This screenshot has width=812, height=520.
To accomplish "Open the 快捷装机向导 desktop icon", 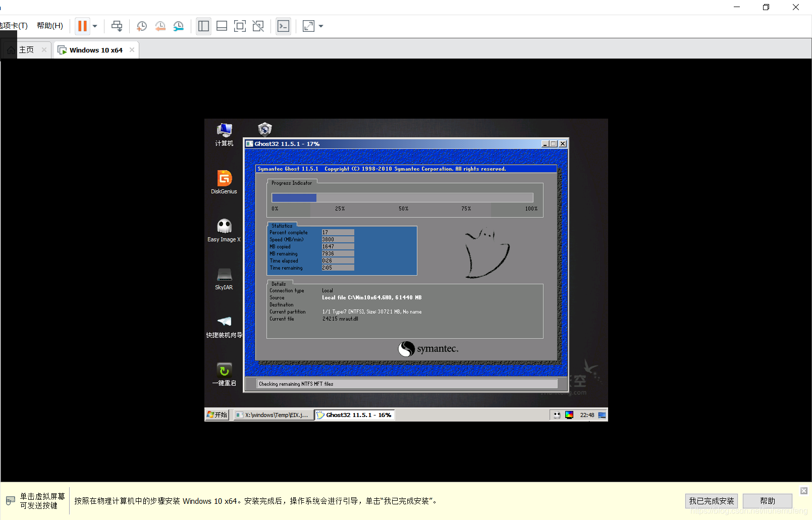I will pyautogui.click(x=224, y=327).
